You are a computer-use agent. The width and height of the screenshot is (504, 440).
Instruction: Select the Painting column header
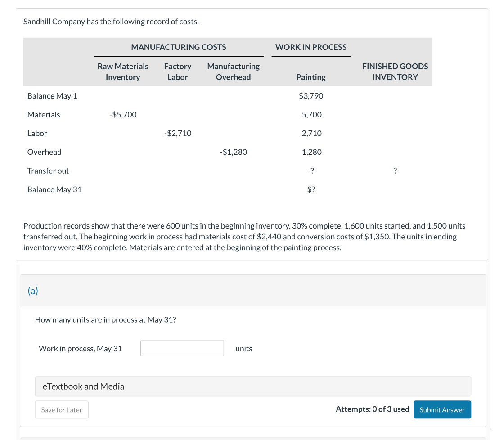(x=311, y=77)
